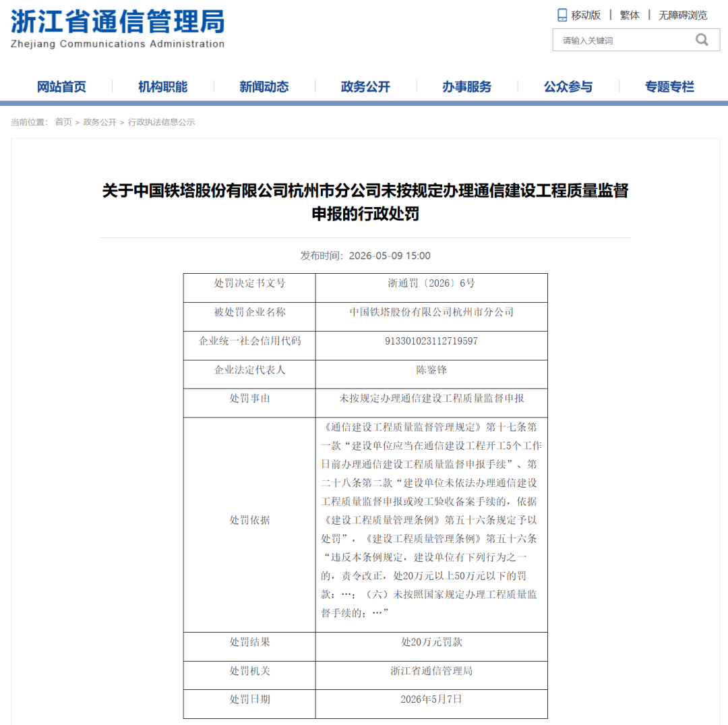Click the 处罚依据 label cell
Viewport: 728px width, 725px height.
[249, 525]
